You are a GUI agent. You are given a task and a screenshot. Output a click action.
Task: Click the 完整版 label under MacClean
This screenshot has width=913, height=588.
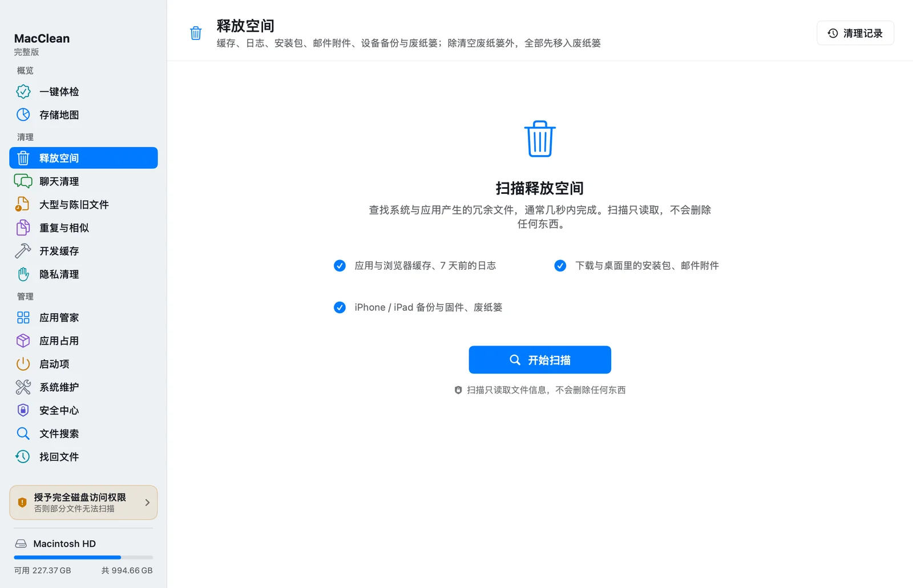pos(27,52)
